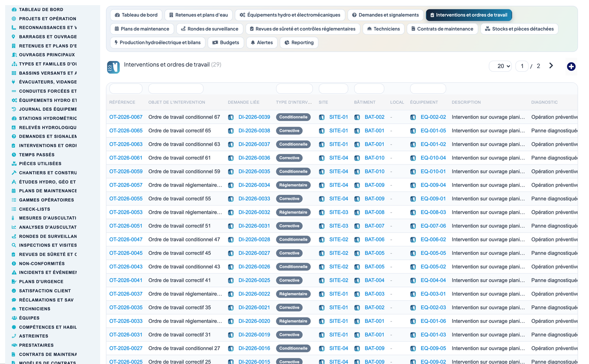Click the Objet de l'intervention filter field
Viewport: 589px width, 364px height.
[x=176, y=88]
